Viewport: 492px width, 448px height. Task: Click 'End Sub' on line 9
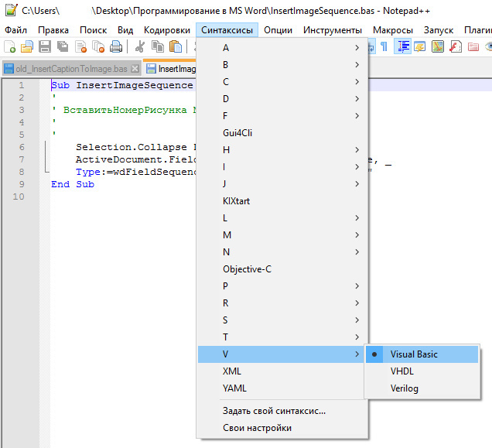coord(73,184)
